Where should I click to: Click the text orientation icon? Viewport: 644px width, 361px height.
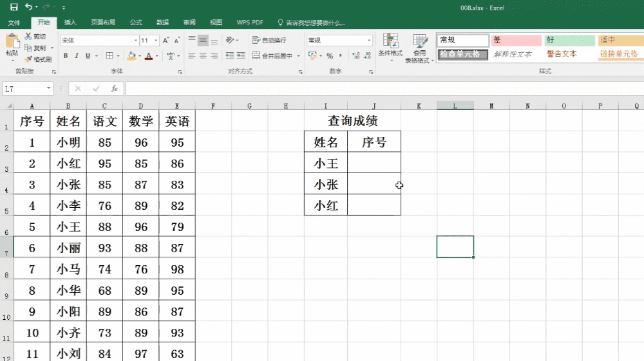[230, 40]
